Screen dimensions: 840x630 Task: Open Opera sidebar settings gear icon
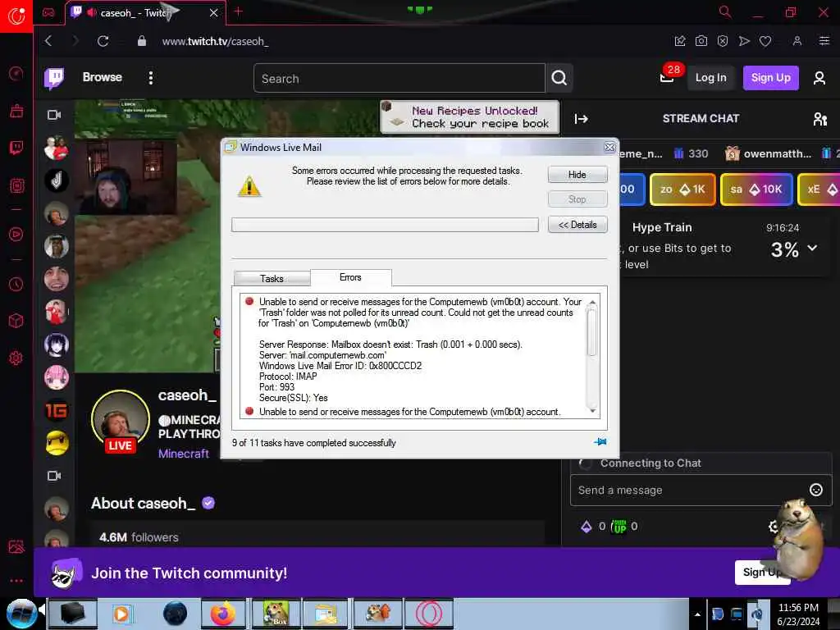(x=16, y=358)
